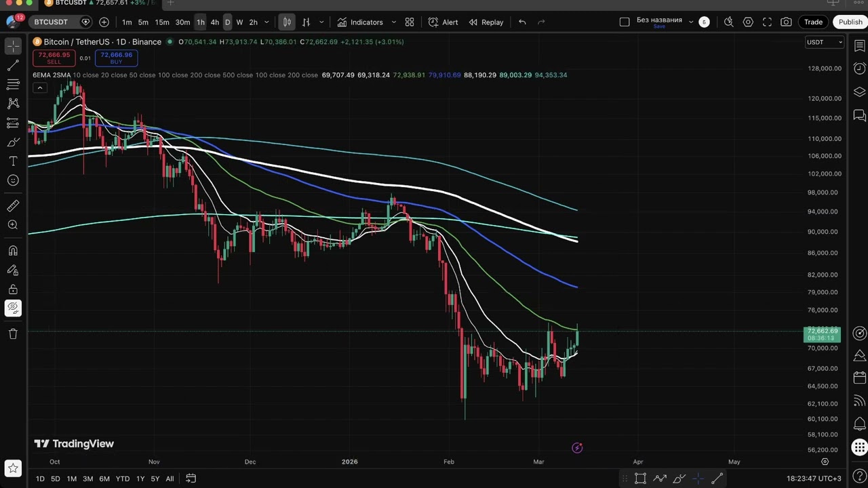The width and height of the screenshot is (868, 488).
Task: Click the blue BUY price button
Action: click(116, 58)
